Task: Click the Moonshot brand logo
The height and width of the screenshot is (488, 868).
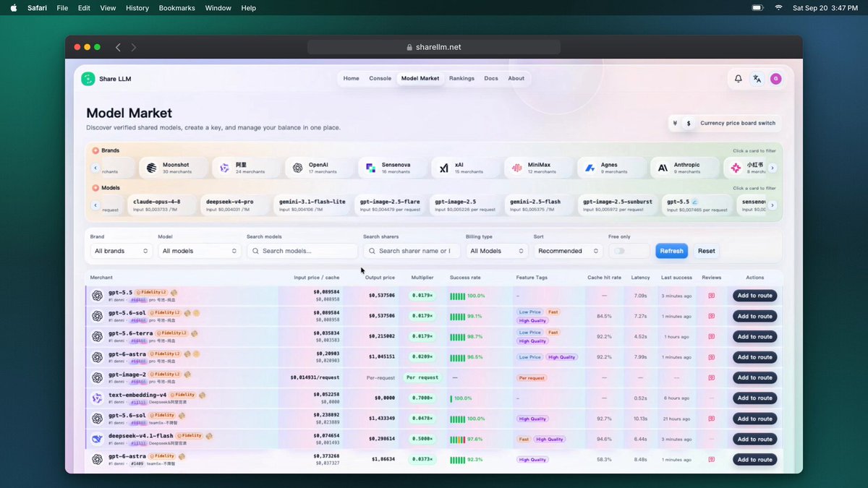Action: pos(151,168)
